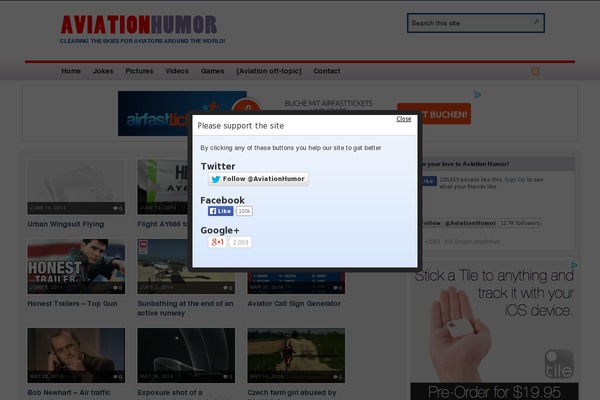This screenshot has height=400, width=600.
Task: Open Aviator Call Sign Generator link
Action: click(x=294, y=304)
